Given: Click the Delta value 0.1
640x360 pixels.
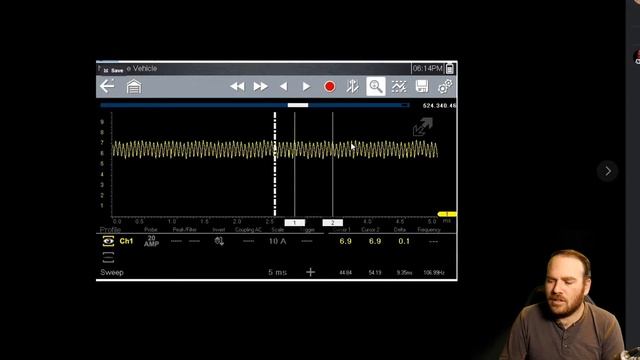Looking at the screenshot, I should (404, 241).
